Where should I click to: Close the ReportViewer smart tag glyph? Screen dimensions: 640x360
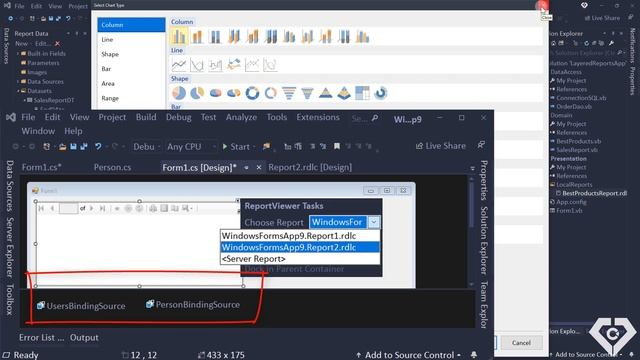coord(238,201)
